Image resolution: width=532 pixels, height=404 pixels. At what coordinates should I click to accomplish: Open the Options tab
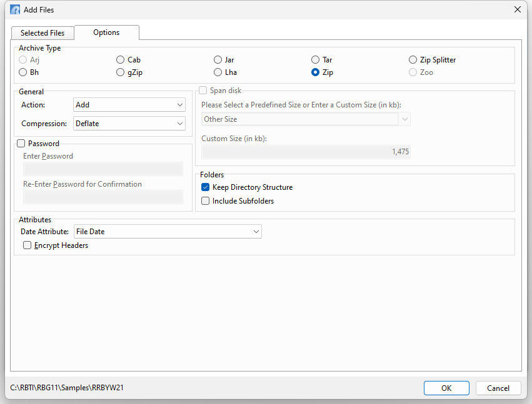[106, 32]
